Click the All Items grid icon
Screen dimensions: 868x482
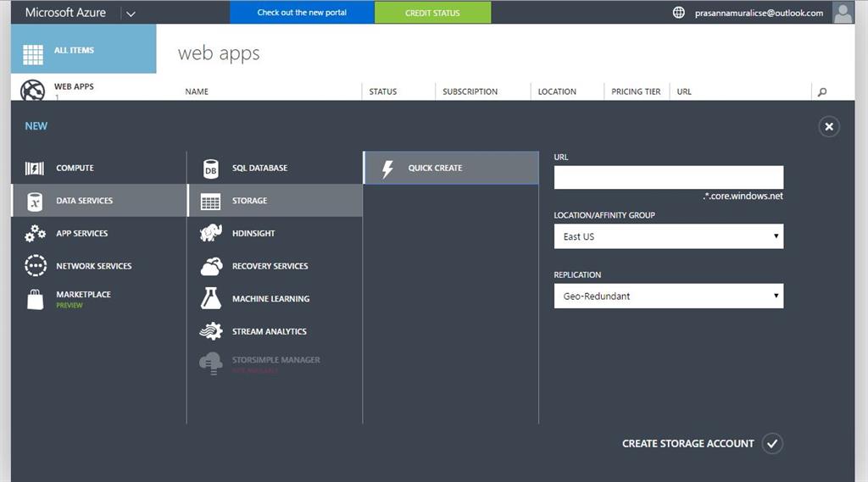coord(33,55)
